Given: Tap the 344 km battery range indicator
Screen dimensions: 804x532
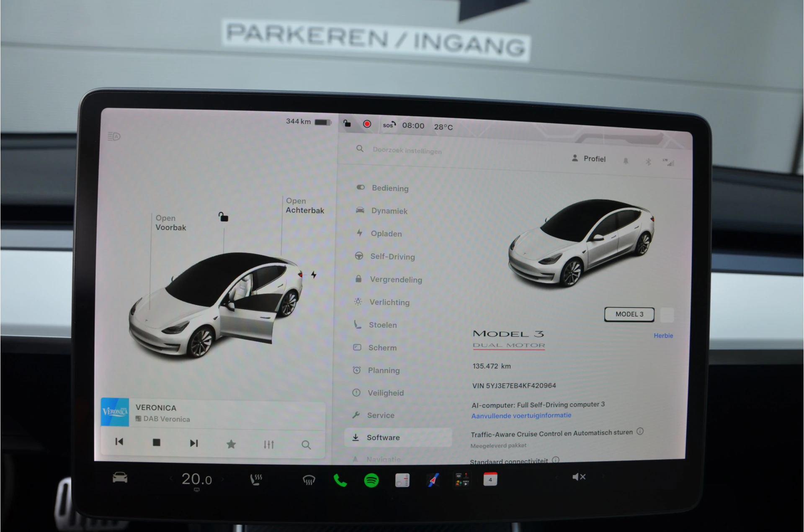Looking at the screenshot, I should click(309, 121).
